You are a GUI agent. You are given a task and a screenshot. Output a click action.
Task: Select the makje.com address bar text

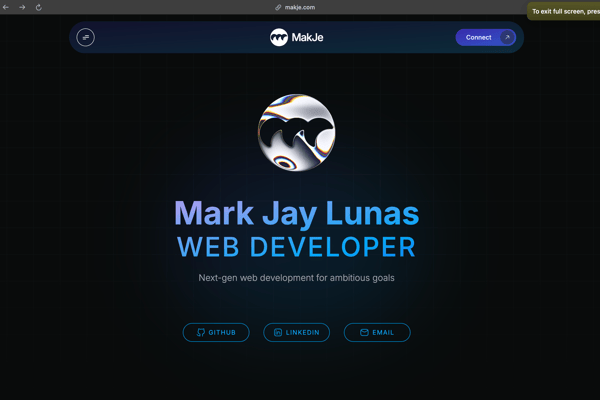click(300, 7)
